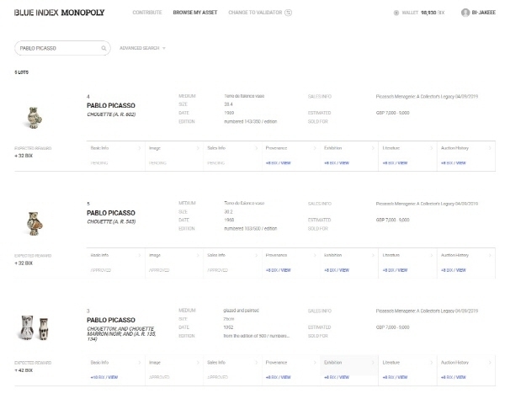
Task: Click Literature +8 BIX / VIEW, lot 4
Action: [395, 163]
